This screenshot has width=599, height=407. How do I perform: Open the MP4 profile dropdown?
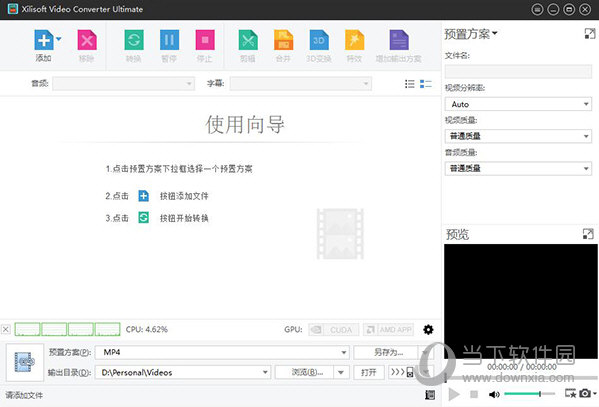pos(222,352)
